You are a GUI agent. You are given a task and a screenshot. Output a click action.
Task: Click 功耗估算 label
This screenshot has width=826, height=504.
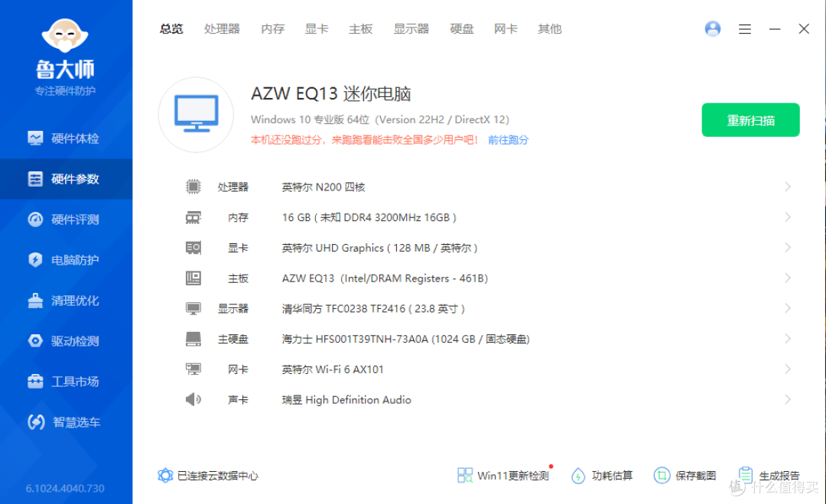tap(612, 476)
